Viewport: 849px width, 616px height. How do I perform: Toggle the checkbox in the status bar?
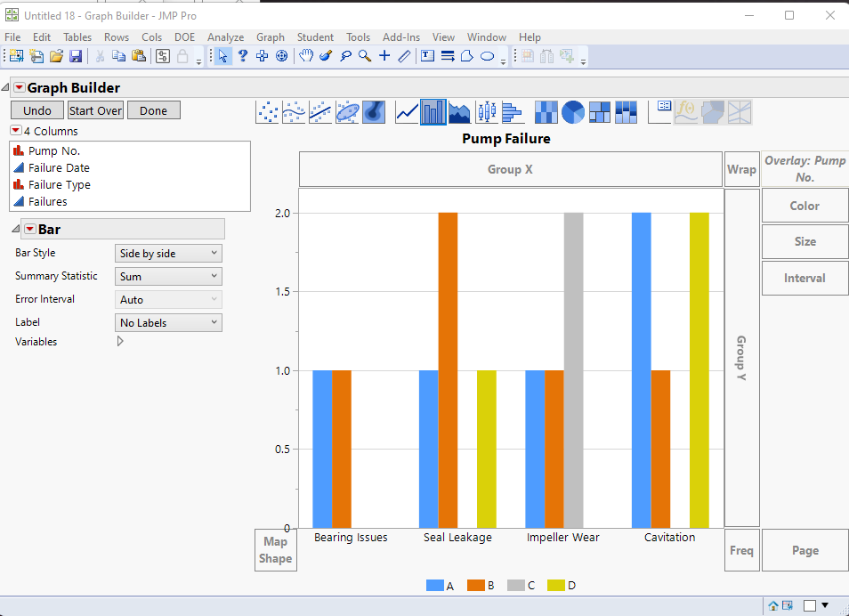[x=810, y=605]
